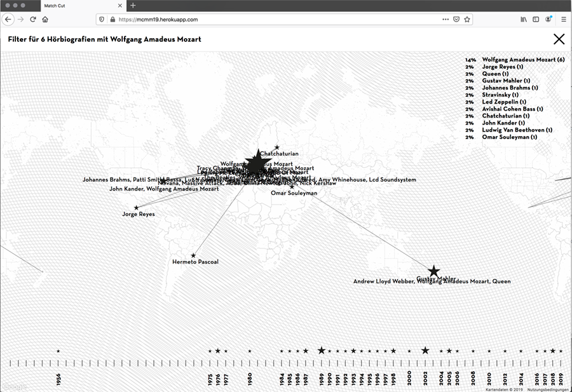Screen dimensions: 572x392
Task: Show site security padlock info
Action: click(x=112, y=19)
